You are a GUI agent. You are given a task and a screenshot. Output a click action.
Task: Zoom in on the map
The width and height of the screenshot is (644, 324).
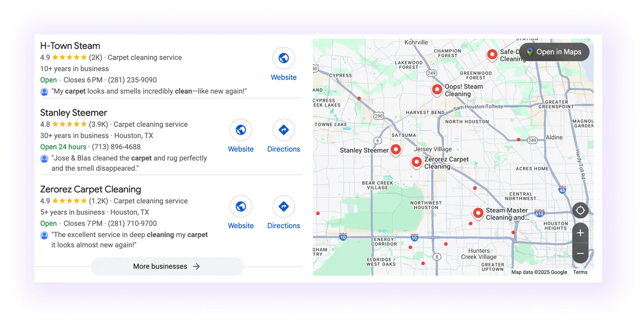580,233
